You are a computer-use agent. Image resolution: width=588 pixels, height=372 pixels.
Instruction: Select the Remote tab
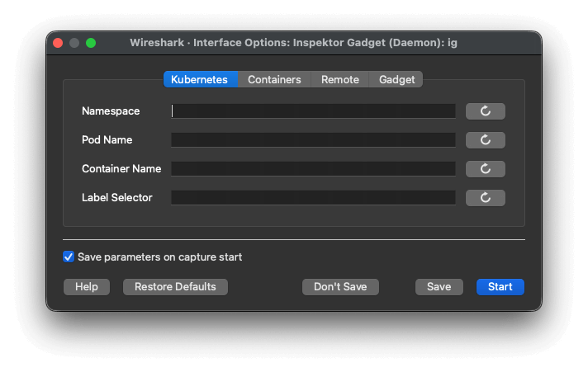click(x=340, y=79)
